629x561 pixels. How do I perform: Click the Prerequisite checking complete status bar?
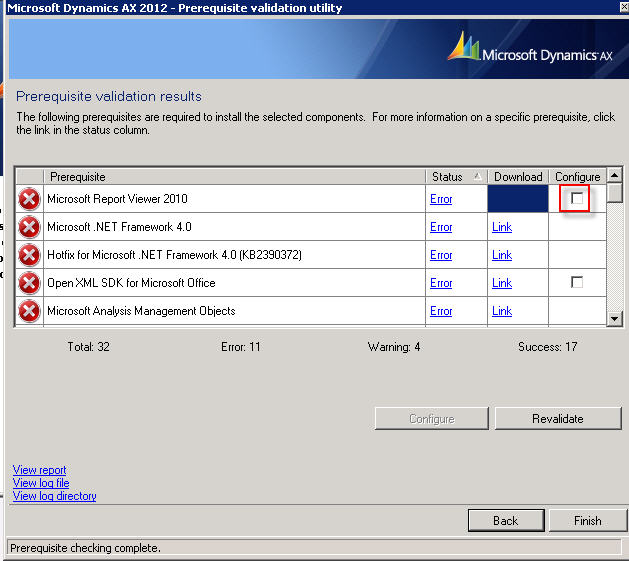click(314, 548)
